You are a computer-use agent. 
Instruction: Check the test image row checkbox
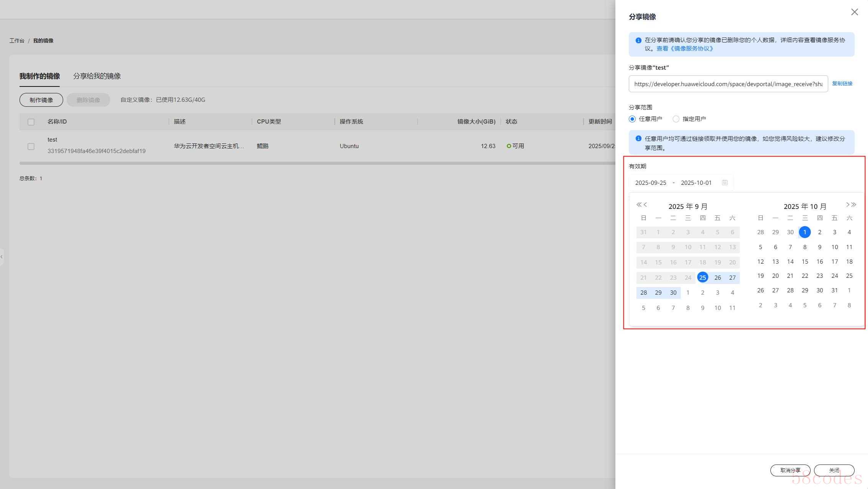click(x=31, y=147)
